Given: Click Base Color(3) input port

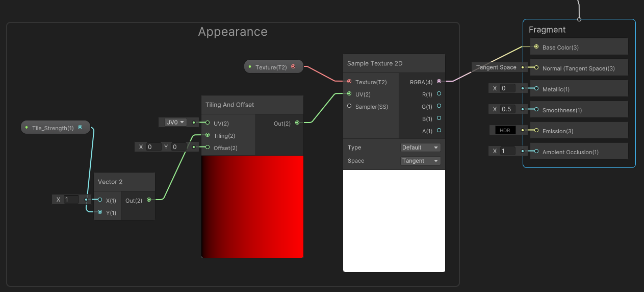Looking at the screenshot, I should (x=536, y=47).
